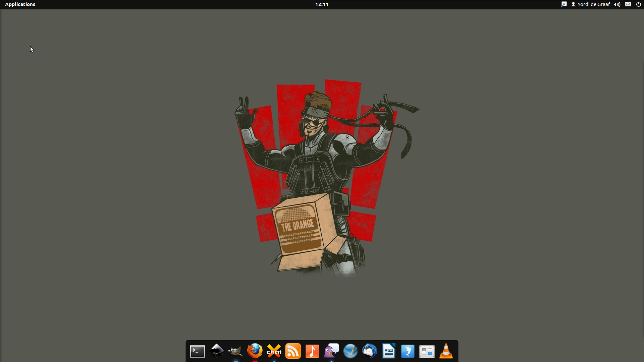Image resolution: width=644 pixels, height=362 pixels.
Task: Open the Yordi de Graaf user menu
Action: tap(590, 4)
